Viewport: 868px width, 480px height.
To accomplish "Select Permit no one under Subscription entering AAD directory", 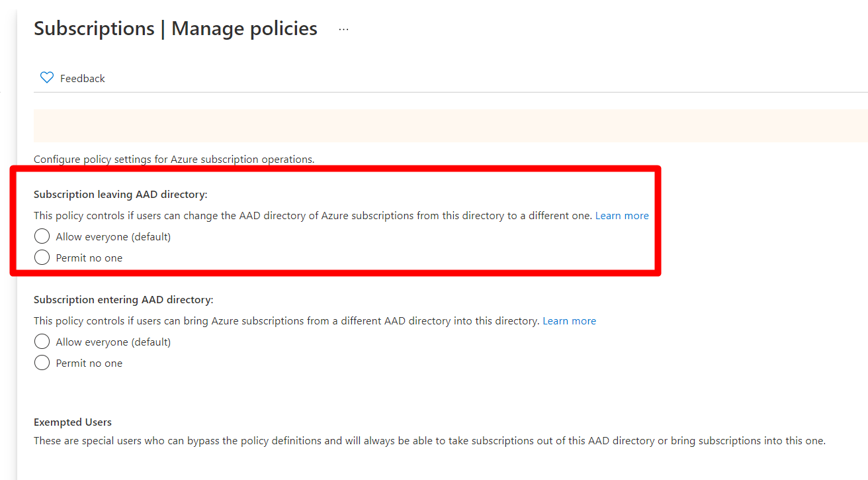I will (42, 363).
